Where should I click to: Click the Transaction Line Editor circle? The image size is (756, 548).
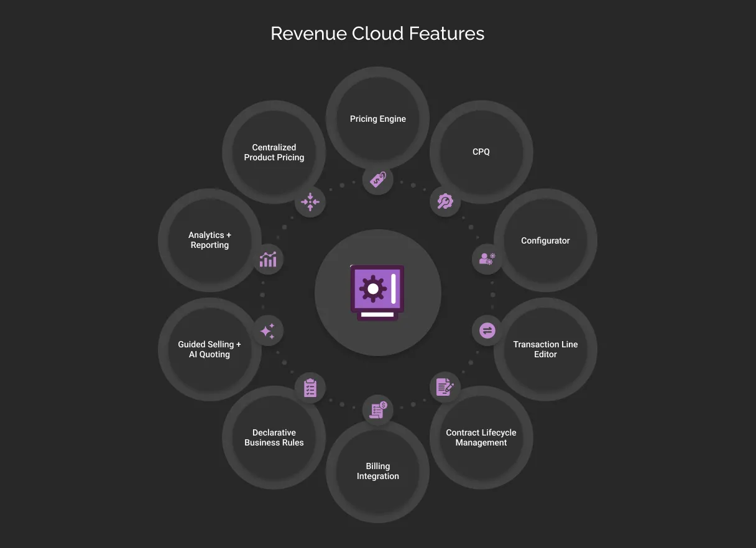point(545,349)
